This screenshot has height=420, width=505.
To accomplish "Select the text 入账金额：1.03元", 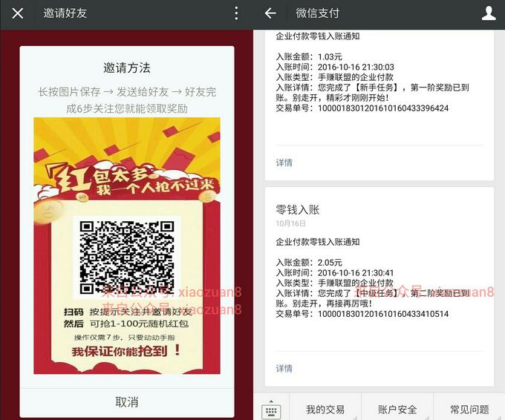I will coord(309,57).
